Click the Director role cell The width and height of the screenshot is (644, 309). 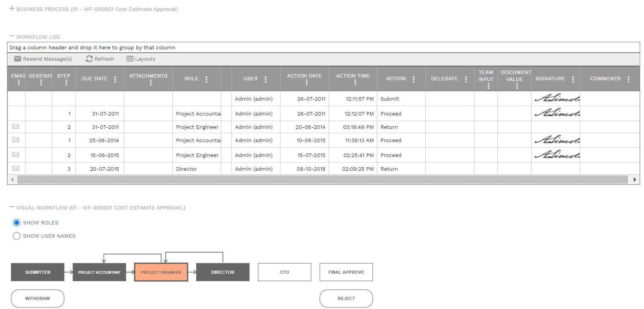pyautogui.click(x=197, y=169)
